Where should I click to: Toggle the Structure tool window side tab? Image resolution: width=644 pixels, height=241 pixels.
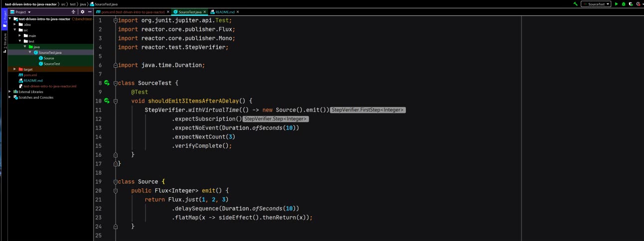point(5,40)
